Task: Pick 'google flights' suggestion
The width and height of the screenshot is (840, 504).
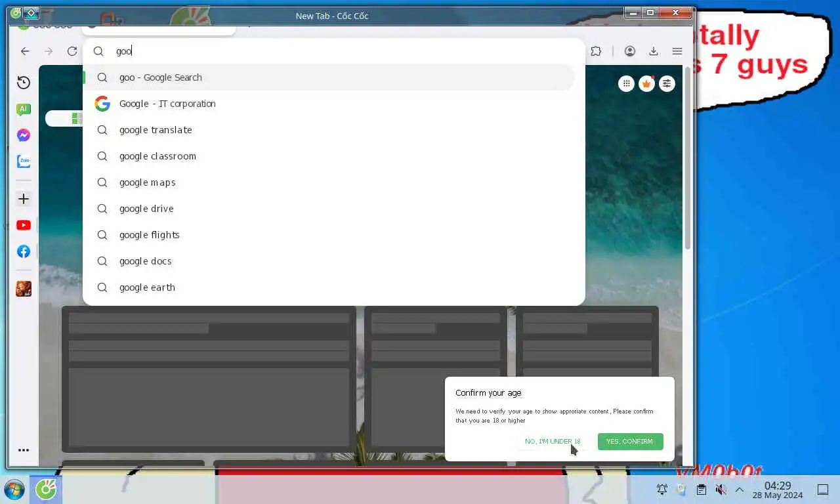Action: [x=329, y=235]
